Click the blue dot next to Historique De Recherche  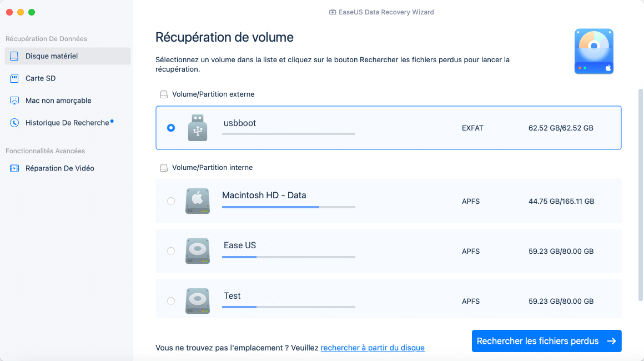(112, 121)
